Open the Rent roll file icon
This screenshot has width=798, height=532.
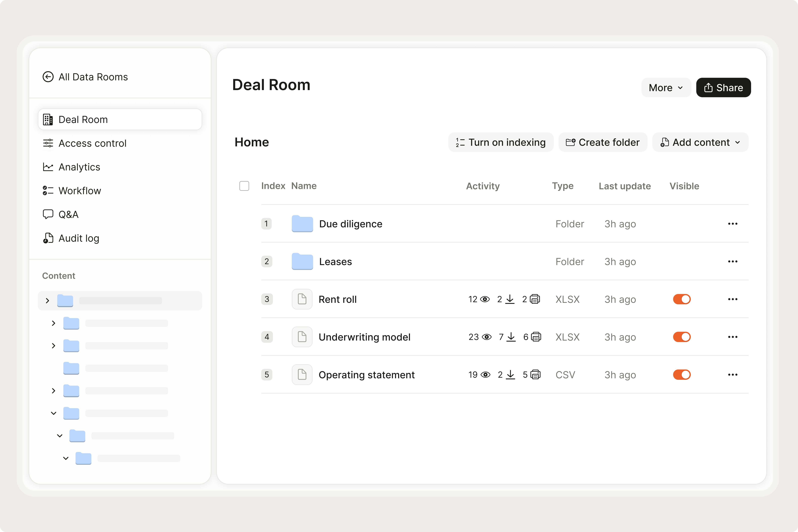click(302, 299)
